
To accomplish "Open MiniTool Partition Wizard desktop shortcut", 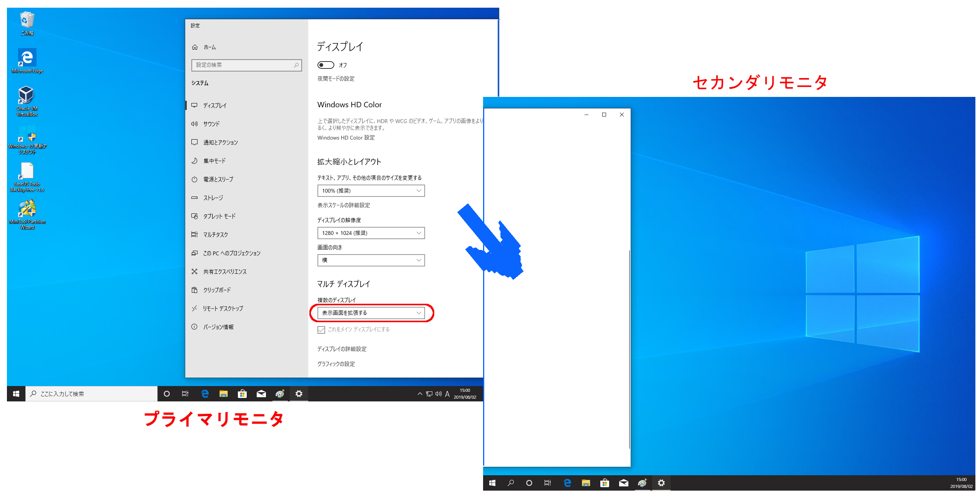I will (x=27, y=209).
